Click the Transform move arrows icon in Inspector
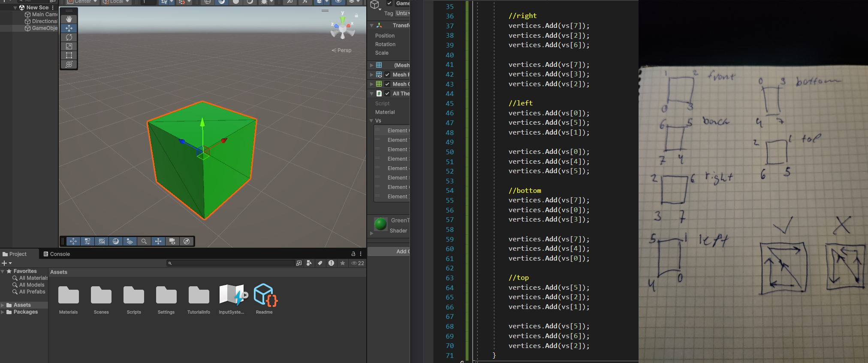 [x=379, y=25]
